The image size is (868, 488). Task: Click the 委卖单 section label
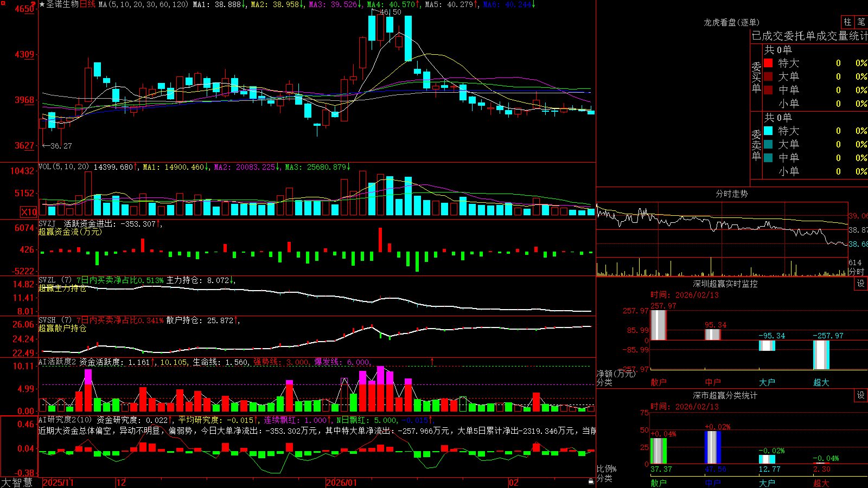756,145
